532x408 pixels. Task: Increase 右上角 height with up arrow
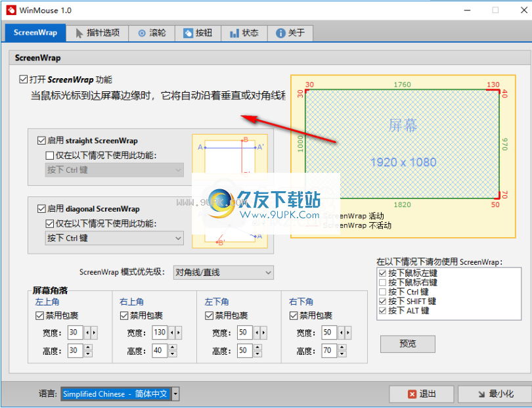coord(172,348)
